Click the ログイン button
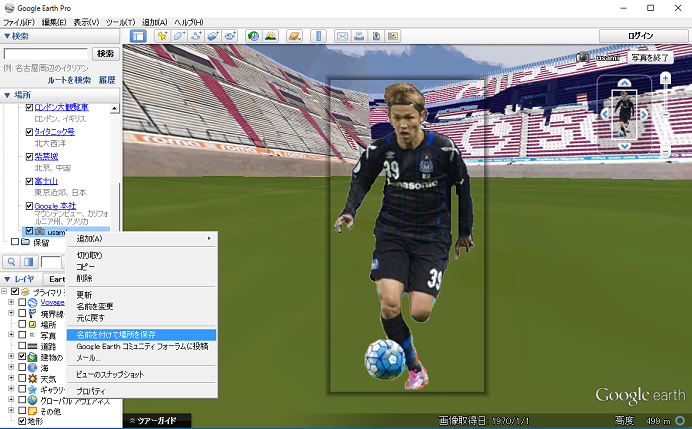 641,36
